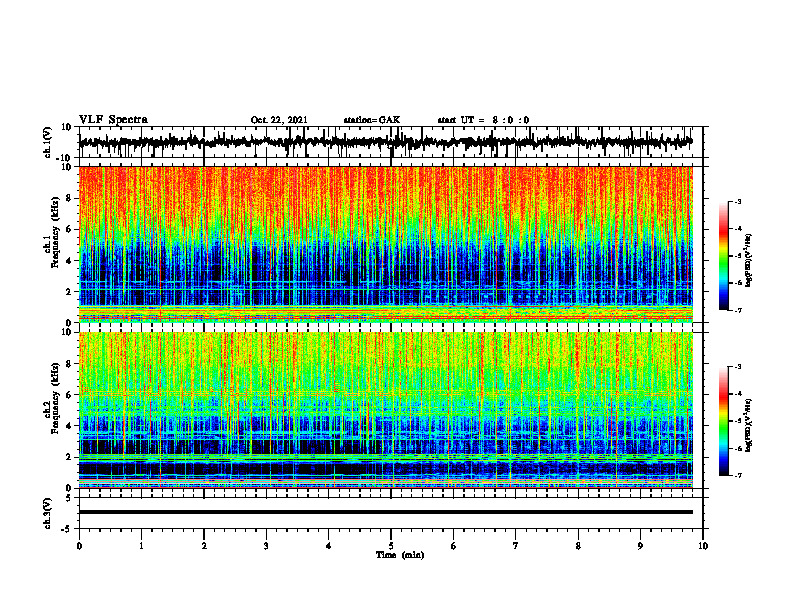Click the ch.2 spectrogram color scale bar
The height and width of the screenshot is (612, 792).
click(x=724, y=421)
